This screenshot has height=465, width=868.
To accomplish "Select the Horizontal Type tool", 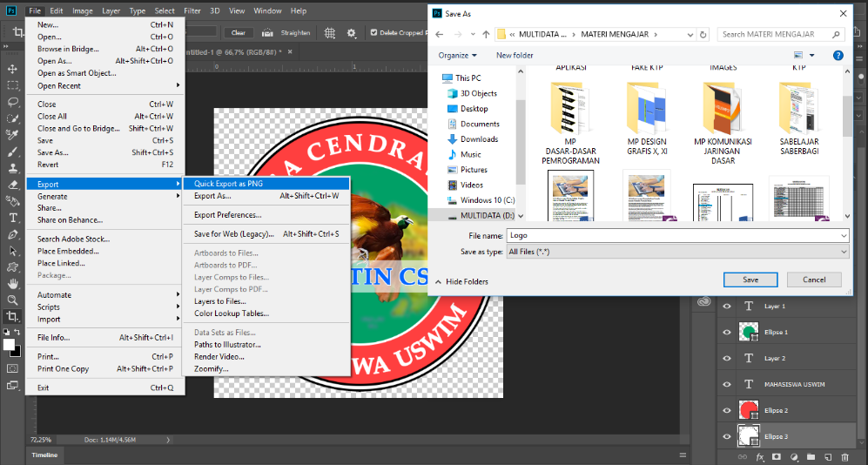I will coord(12,218).
